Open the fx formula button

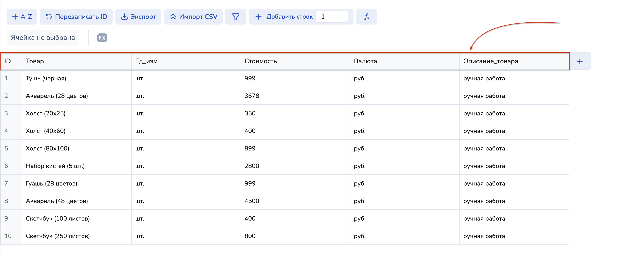[x=366, y=16]
